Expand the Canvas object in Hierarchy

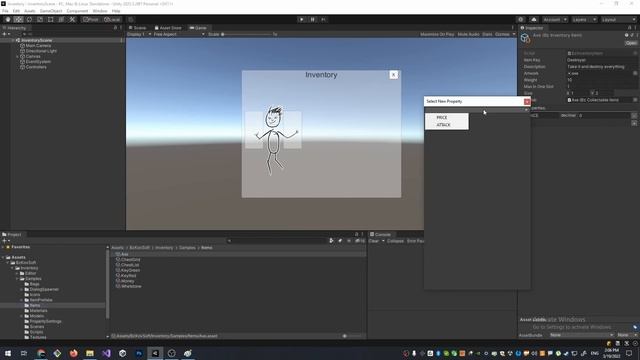(17, 56)
